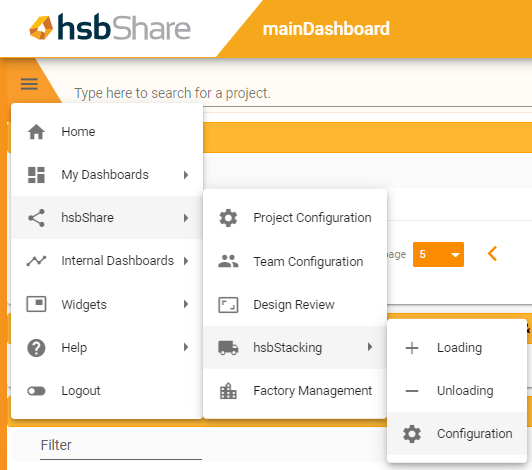Open Widgets menu item
This screenshot has width=532, height=470.
click(x=107, y=304)
